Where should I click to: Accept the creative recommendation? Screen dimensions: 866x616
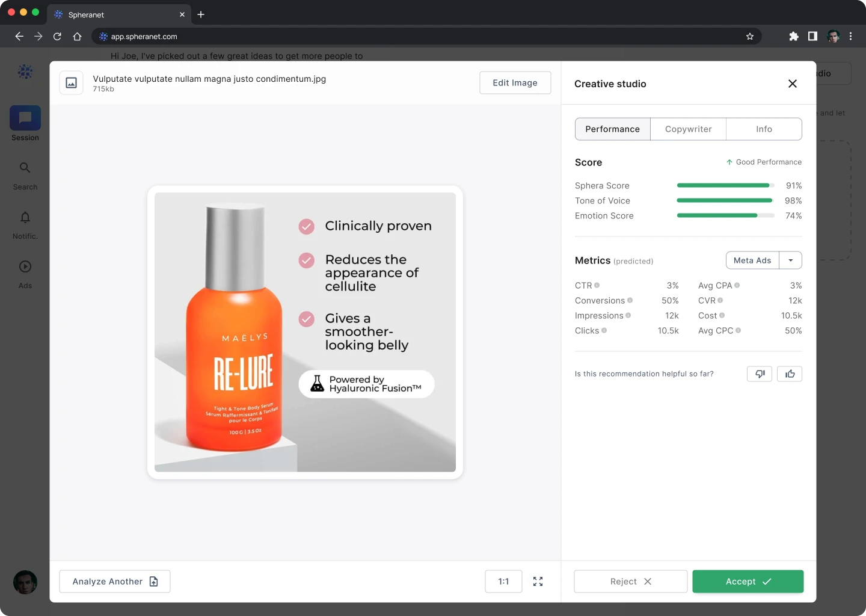[748, 581]
